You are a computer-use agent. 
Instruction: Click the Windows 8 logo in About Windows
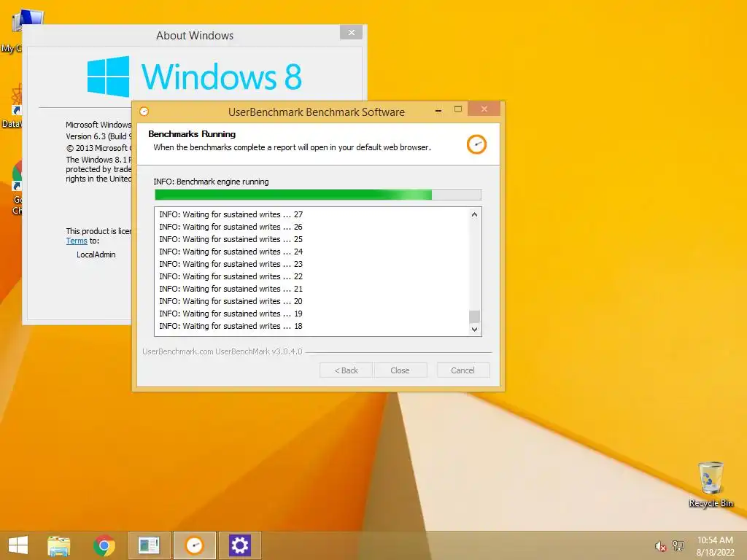pos(194,76)
